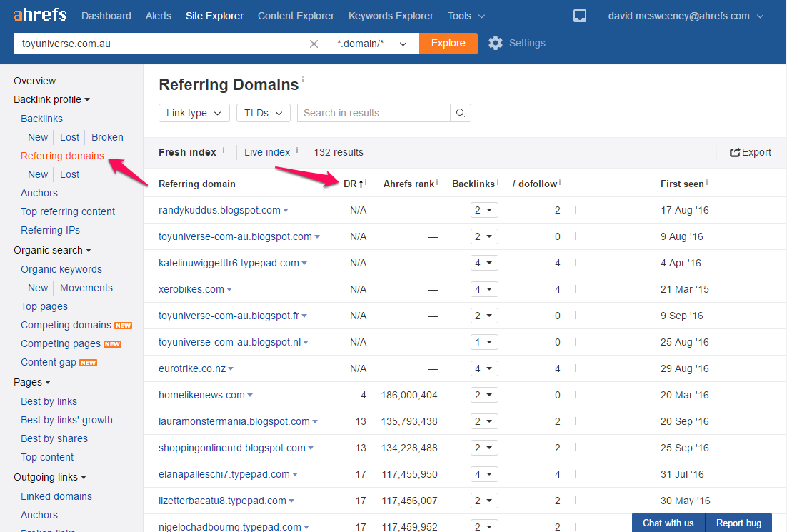
Task: Open Best by shares report
Action: coord(54,438)
